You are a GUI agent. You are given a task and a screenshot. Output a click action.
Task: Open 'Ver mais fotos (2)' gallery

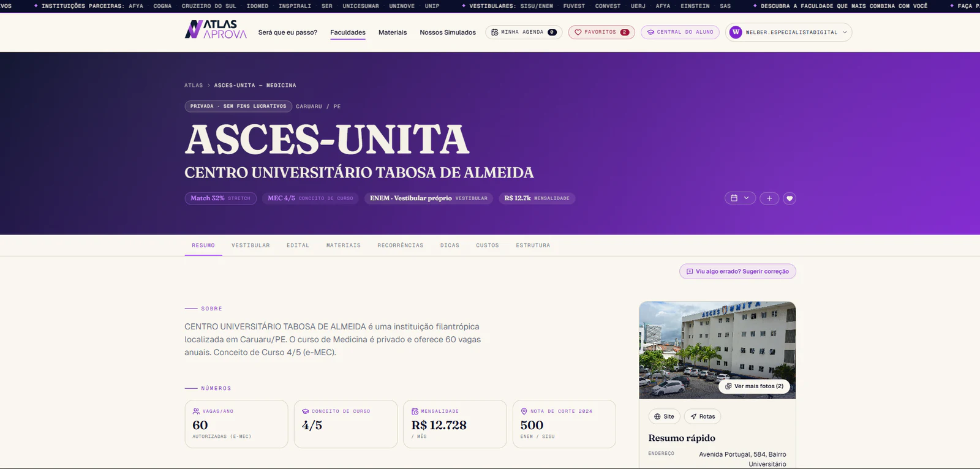tap(754, 386)
